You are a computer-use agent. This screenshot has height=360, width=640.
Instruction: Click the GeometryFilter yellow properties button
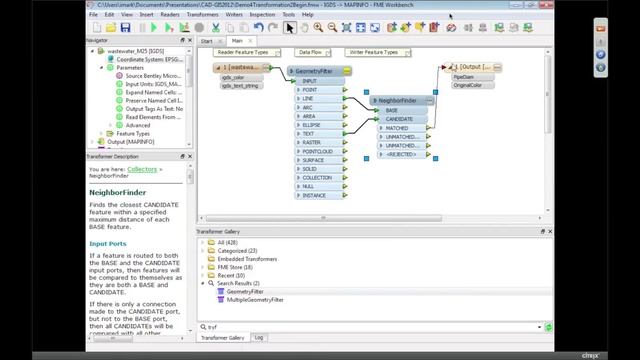(347, 71)
